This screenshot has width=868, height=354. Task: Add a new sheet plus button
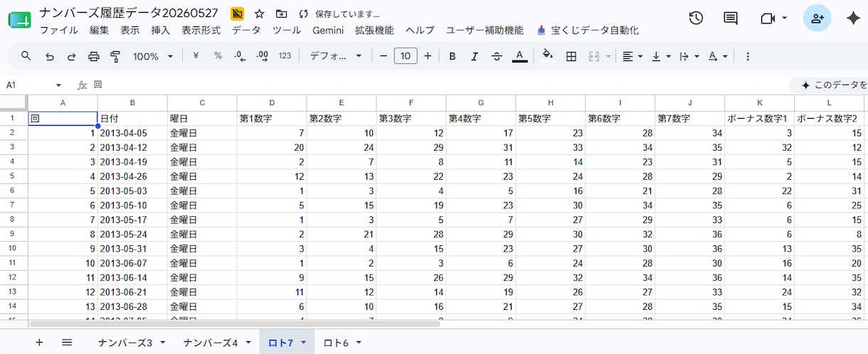pos(39,343)
